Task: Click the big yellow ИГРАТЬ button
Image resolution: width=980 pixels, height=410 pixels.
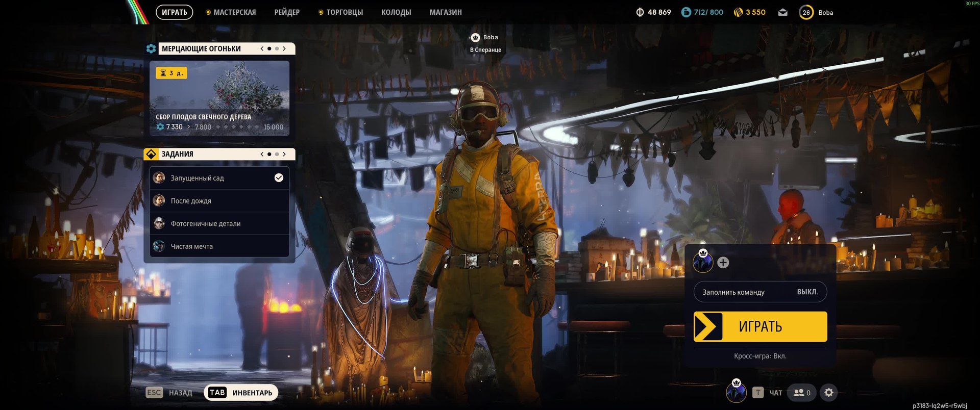Action: [x=760, y=326]
